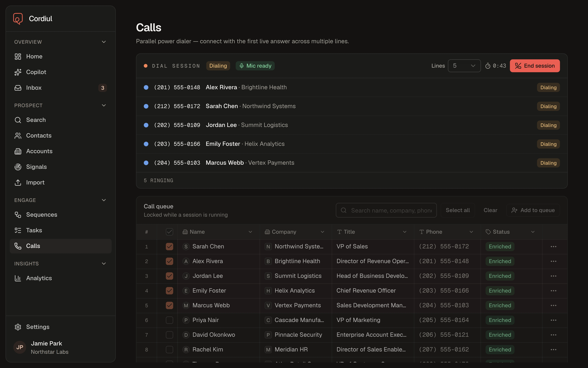The height and width of the screenshot is (368, 588).
Task: Click Select all in call queue
Action: click(458, 210)
